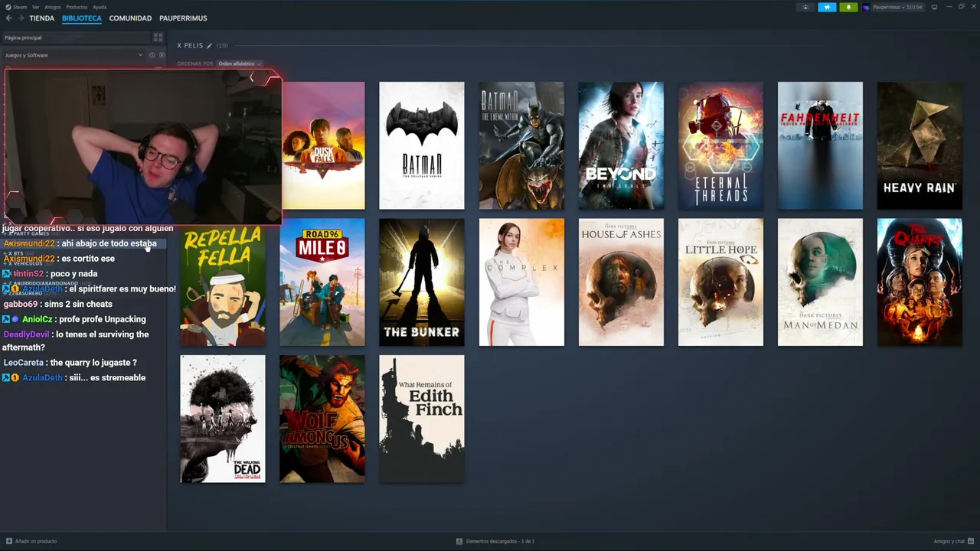Click the webcam overlay video
Image resolution: width=980 pixels, height=551 pixels.
tap(143, 146)
